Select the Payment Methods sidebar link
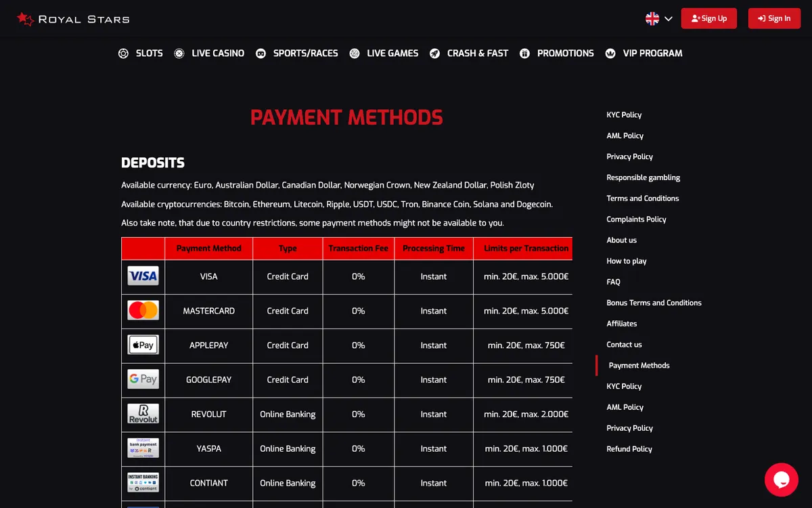 click(x=639, y=366)
